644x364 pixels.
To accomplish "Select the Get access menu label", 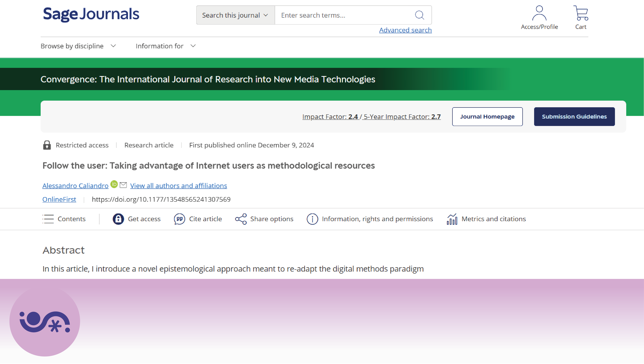I will (144, 219).
